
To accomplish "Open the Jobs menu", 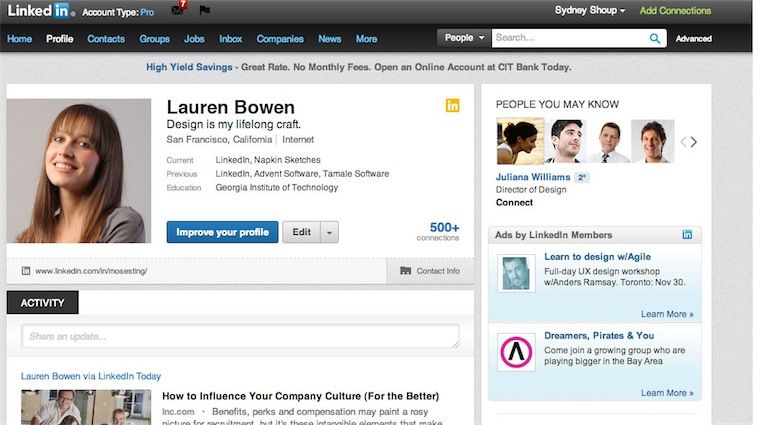I will click(x=194, y=39).
